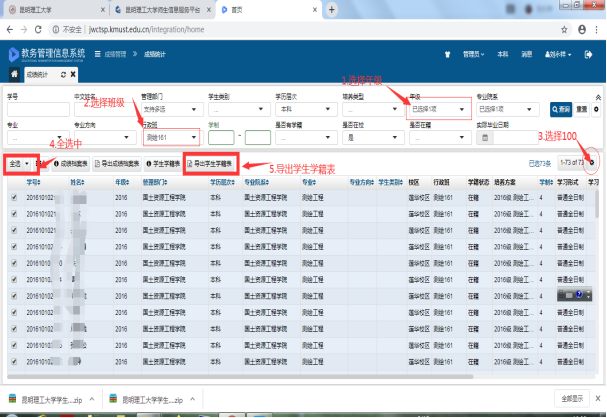Viewport: 607px width, 418px height.
Task: Close the 成绩统计 tab with its X
Action: [x=73, y=74]
